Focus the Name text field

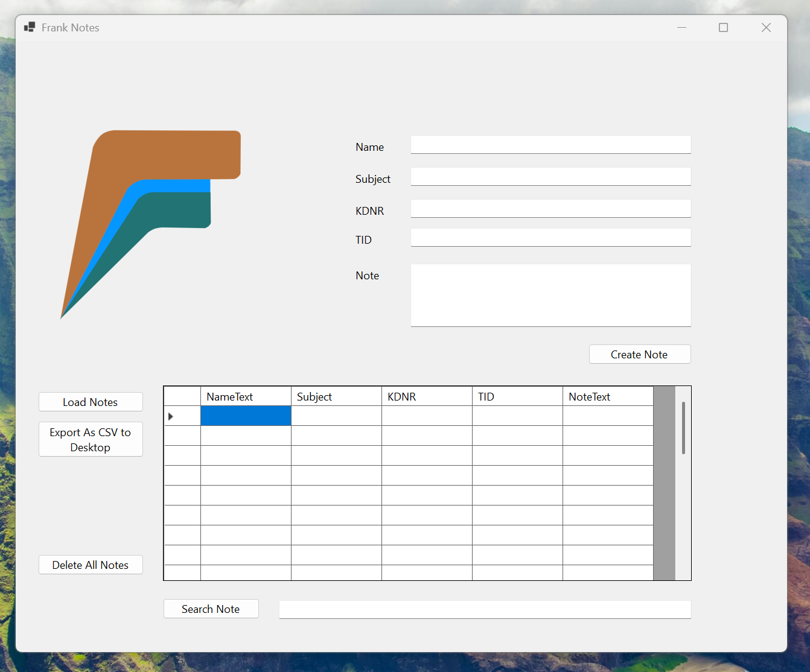550,145
